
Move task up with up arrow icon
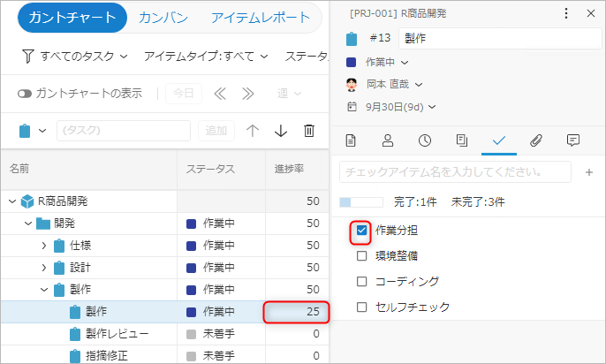253,131
